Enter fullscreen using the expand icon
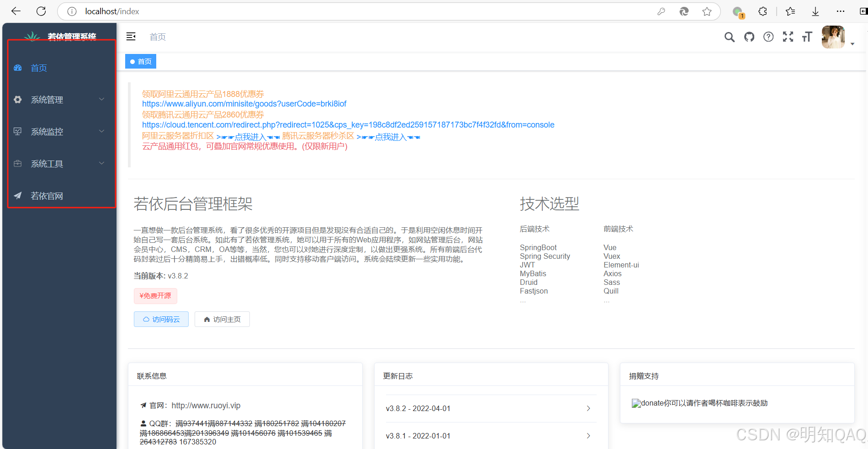 [x=788, y=37]
